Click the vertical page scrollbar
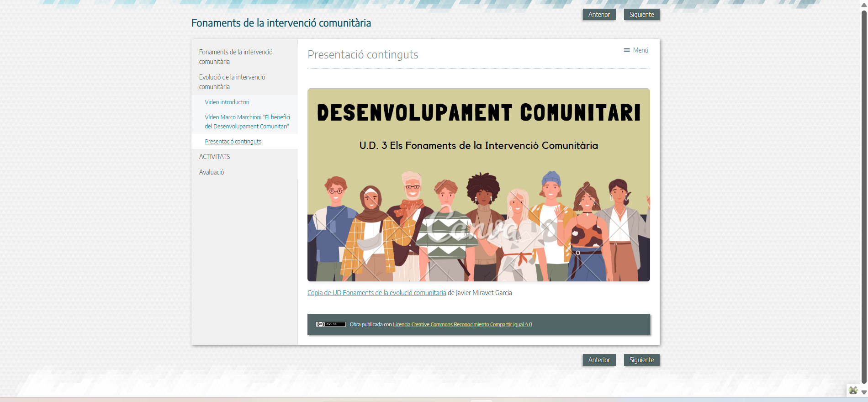 (x=864, y=196)
